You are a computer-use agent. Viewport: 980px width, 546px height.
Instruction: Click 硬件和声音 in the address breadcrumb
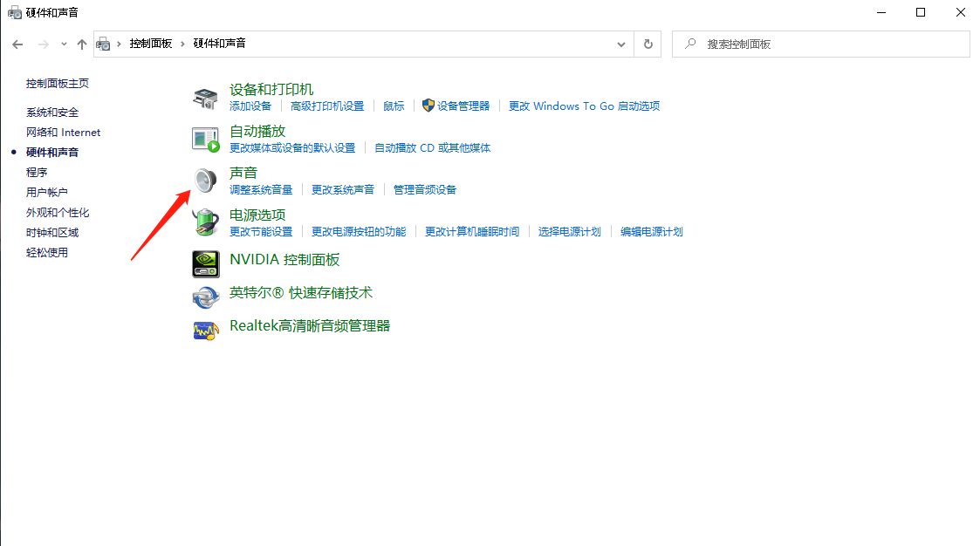coord(219,44)
